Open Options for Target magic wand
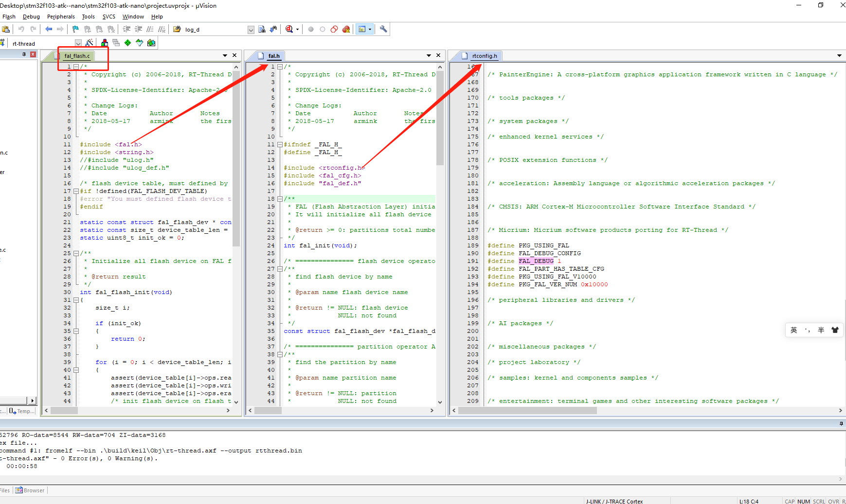The image size is (846, 504). (x=90, y=43)
